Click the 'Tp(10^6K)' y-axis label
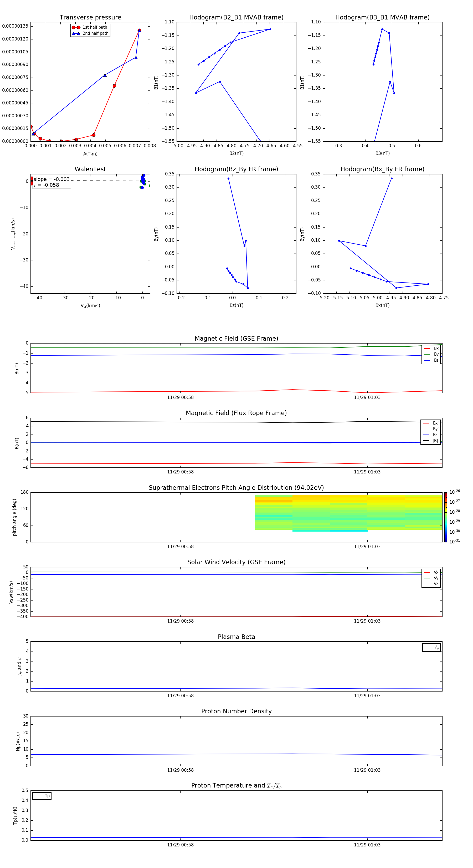 pos(15,815)
